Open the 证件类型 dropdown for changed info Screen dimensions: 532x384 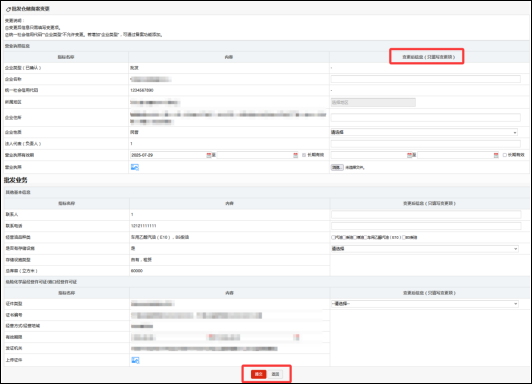click(x=424, y=304)
